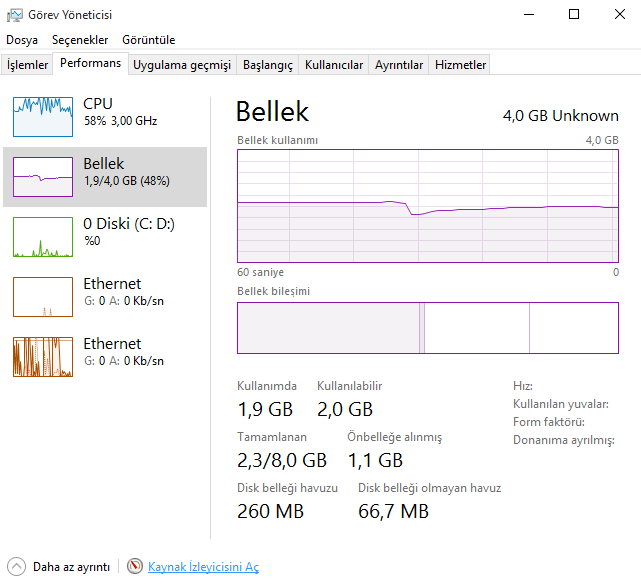This screenshot has width=641, height=584.
Task: Switch to the Hizmetler tab
Action: tap(460, 65)
